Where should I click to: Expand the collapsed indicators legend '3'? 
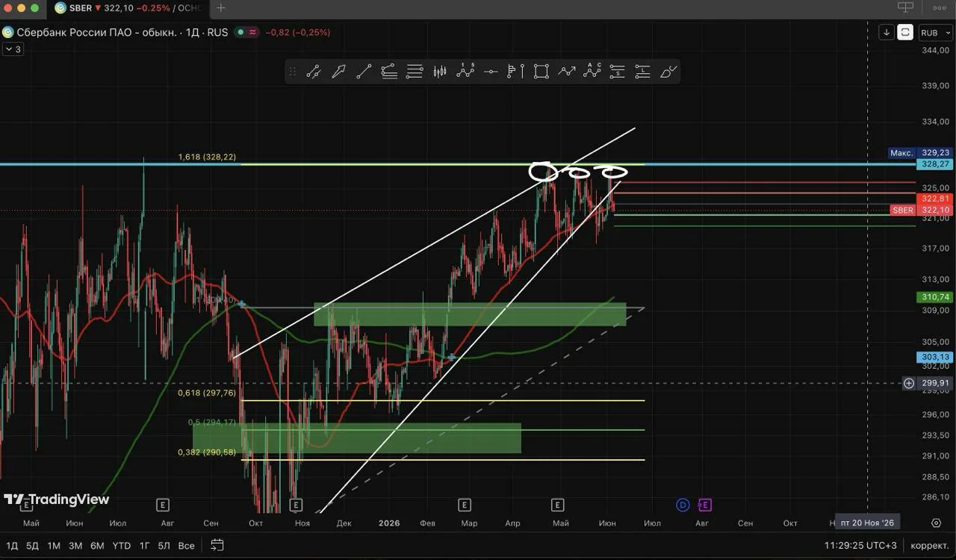(x=13, y=49)
